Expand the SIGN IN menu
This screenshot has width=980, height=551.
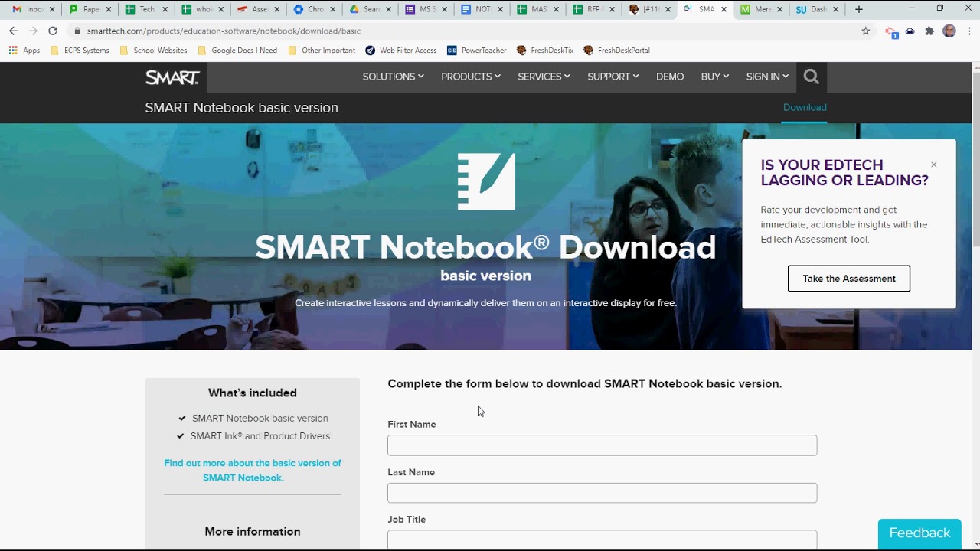click(x=767, y=77)
